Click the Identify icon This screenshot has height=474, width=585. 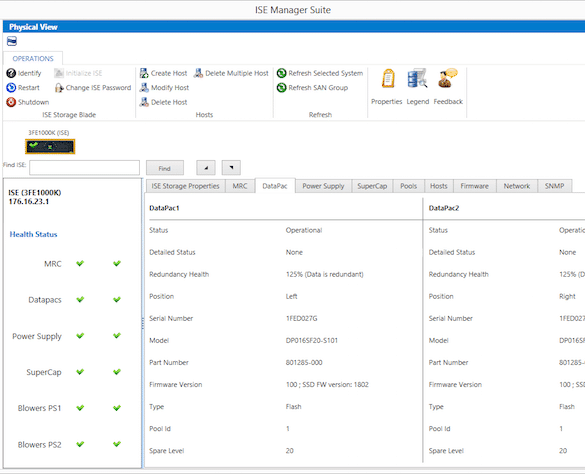pyautogui.click(x=11, y=73)
